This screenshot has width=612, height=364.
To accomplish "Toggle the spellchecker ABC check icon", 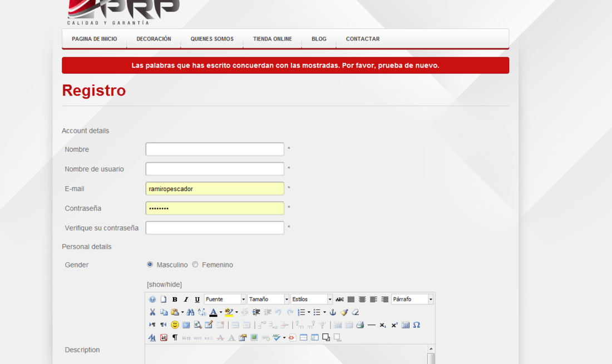I will coord(277,337).
